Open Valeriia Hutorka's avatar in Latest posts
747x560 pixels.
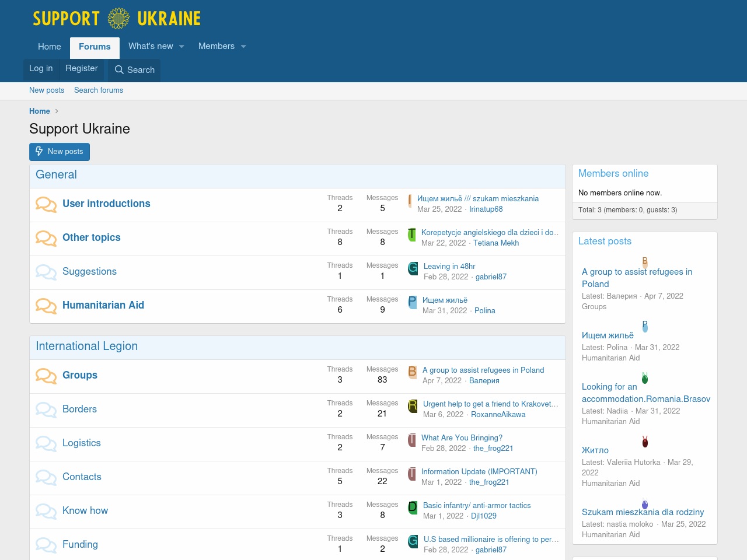[x=645, y=442]
